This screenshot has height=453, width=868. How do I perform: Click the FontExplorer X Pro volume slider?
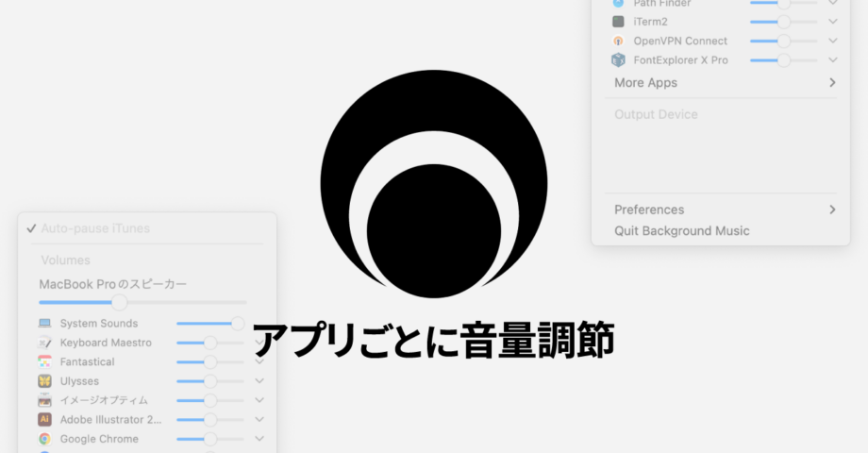click(784, 59)
